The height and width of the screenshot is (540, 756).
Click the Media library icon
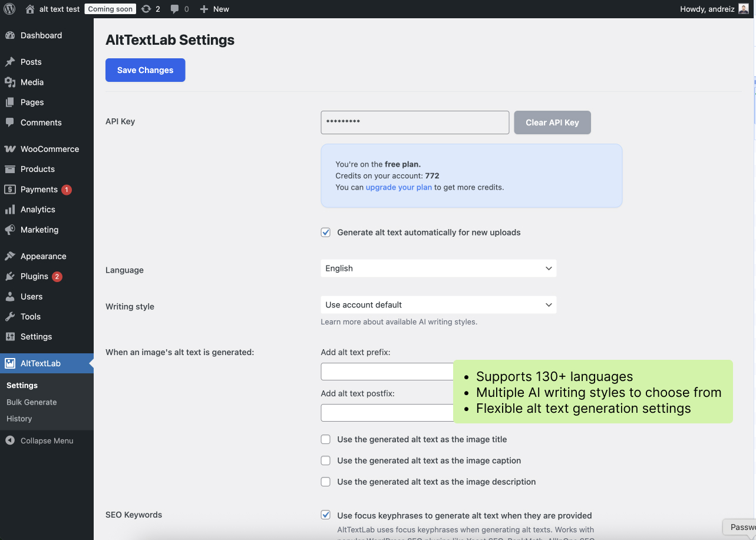pos(10,82)
